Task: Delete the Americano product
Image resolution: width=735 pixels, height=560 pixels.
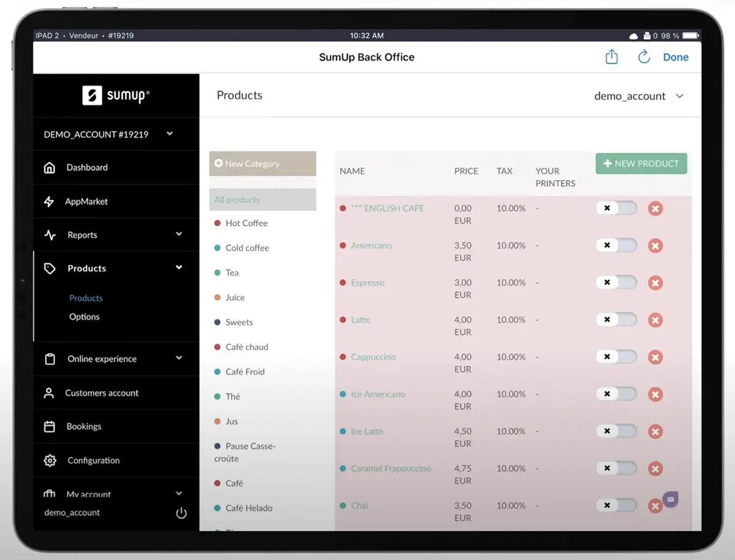Action: click(x=655, y=246)
